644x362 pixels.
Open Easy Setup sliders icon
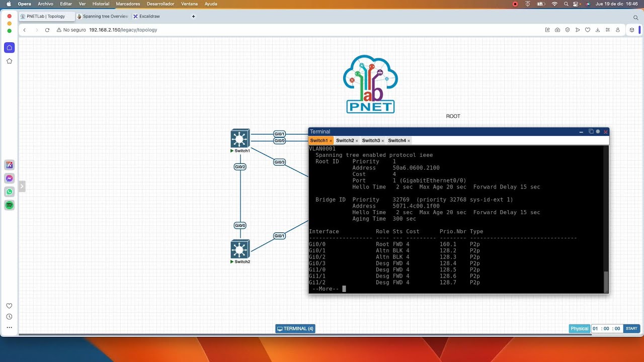coord(608,30)
